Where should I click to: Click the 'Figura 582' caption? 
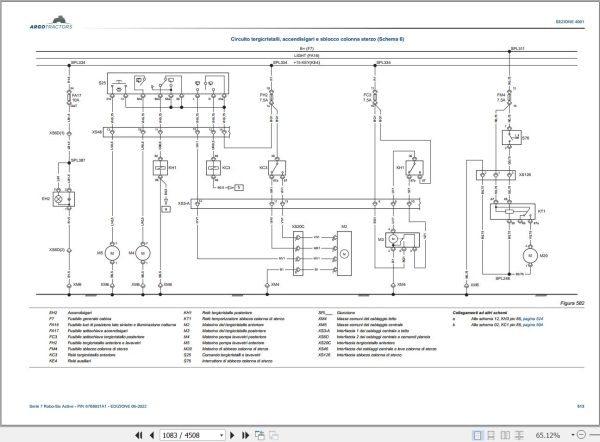(x=572, y=303)
